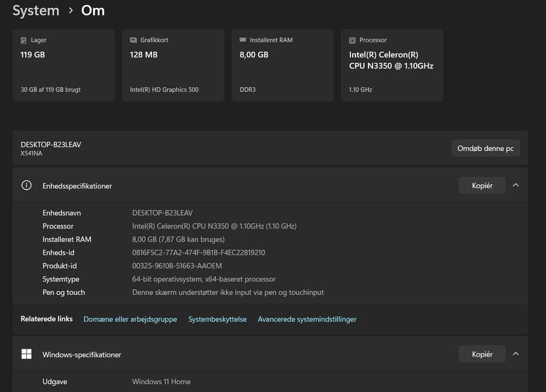Click the Installeret RAM memory icon

pyautogui.click(x=243, y=40)
